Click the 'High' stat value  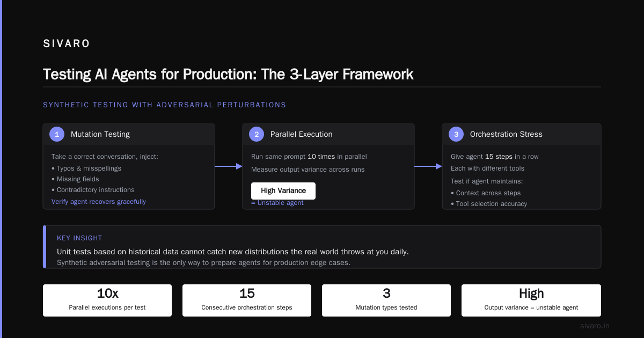click(x=531, y=293)
